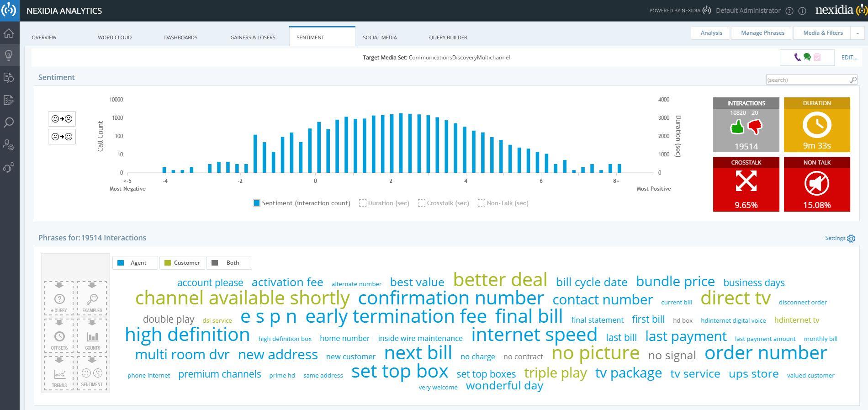Click the Examples drop target
868x410 pixels.
pyautogui.click(x=92, y=298)
